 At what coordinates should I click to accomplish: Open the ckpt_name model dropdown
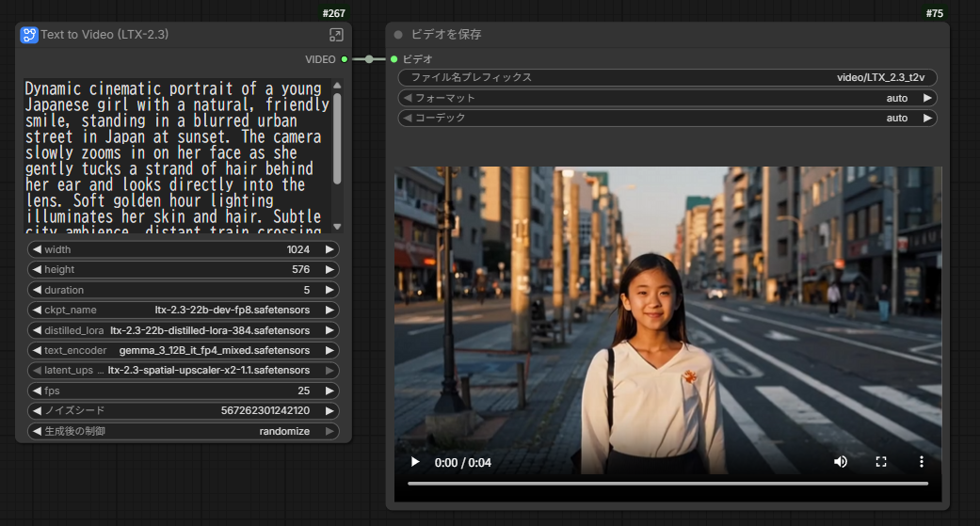pyautogui.click(x=184, y=310)
